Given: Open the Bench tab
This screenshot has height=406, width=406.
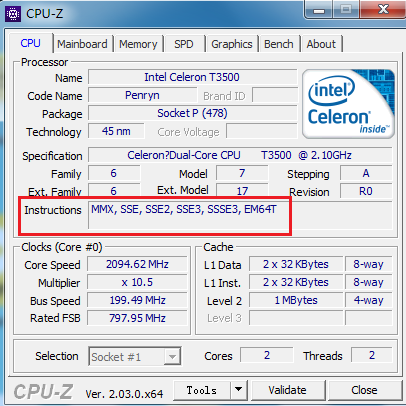Looking at the screenshot, I should 279,44.
